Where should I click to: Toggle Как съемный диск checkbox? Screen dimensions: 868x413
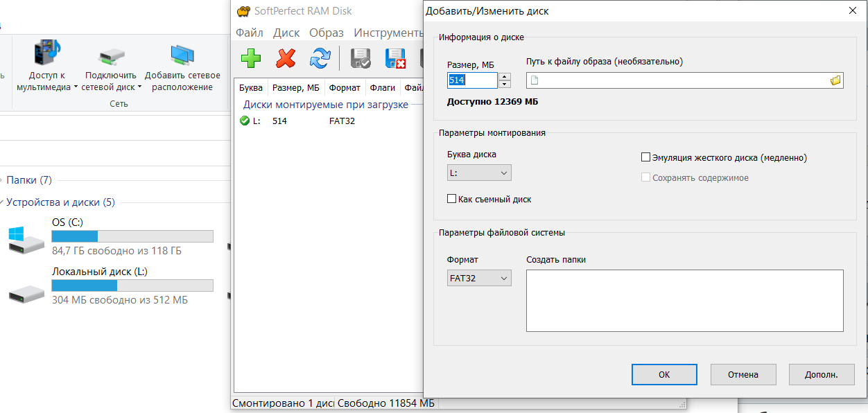[451, 199]
